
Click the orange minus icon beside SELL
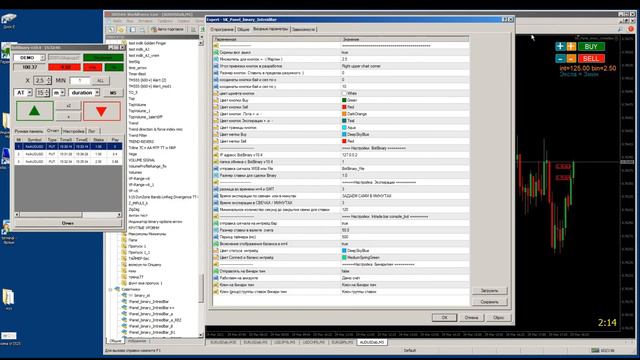[x=571, y=59]
